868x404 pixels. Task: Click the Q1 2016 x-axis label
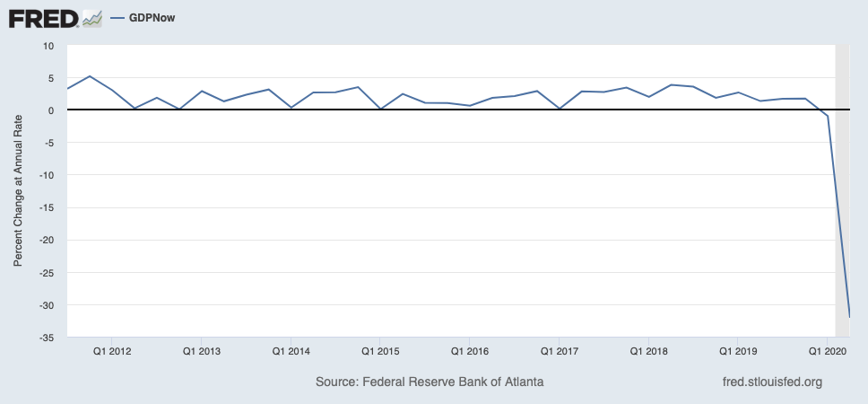click(469, 351)
